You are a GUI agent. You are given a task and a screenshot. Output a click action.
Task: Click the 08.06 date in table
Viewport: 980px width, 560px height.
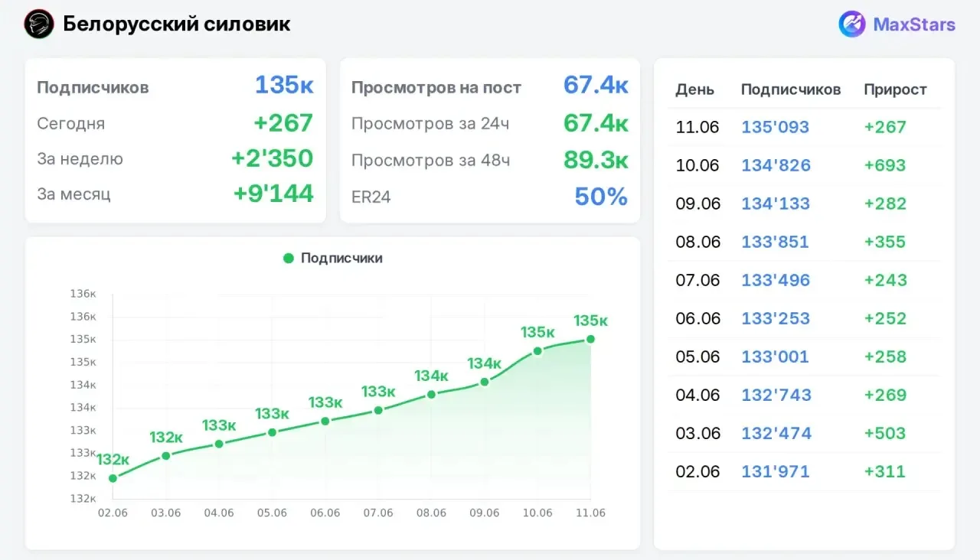coord(697,242)
